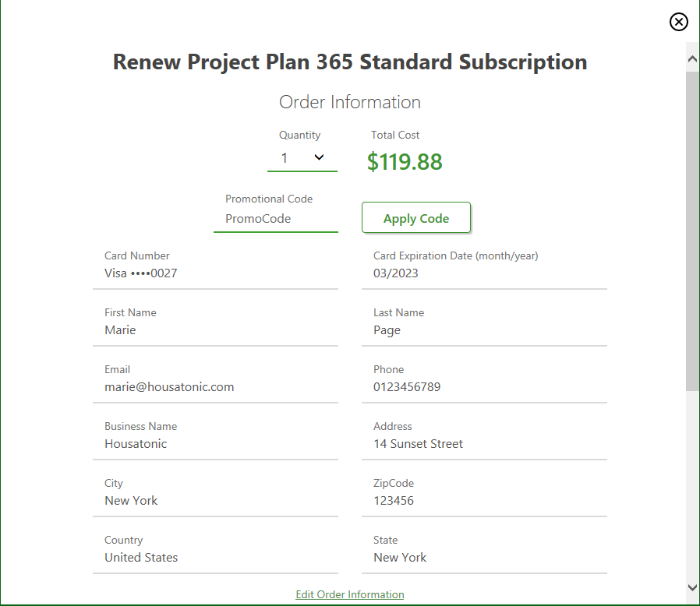Select the Email field

pos(215,387)
